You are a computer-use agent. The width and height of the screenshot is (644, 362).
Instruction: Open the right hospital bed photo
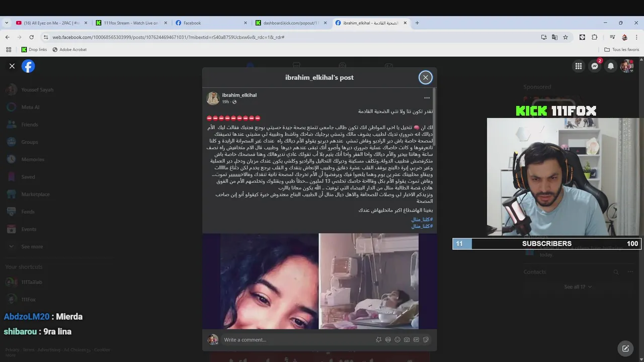369,281
